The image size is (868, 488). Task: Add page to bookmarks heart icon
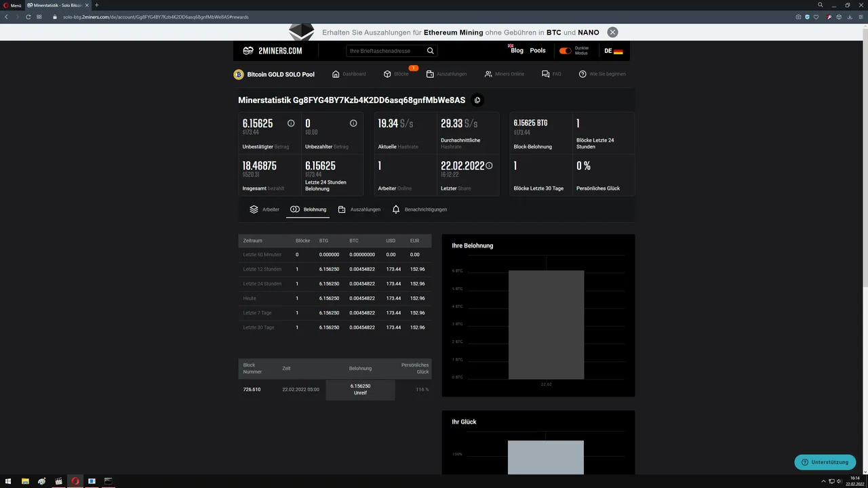(816, 16)
